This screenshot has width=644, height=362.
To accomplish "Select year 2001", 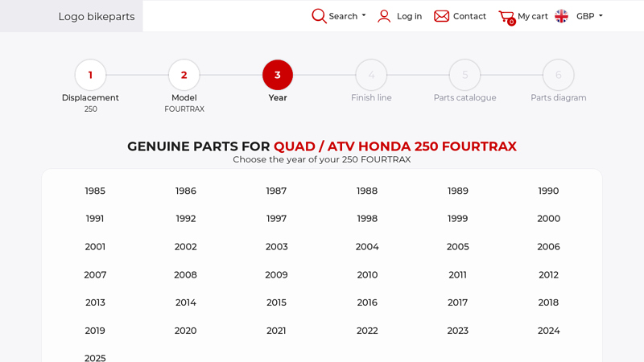I will click(95, 247).
